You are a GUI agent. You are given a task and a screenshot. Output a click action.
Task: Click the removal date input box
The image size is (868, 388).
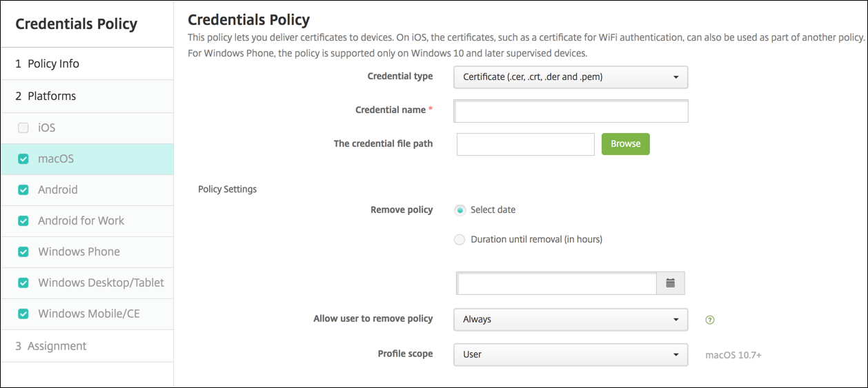[556, 283]
